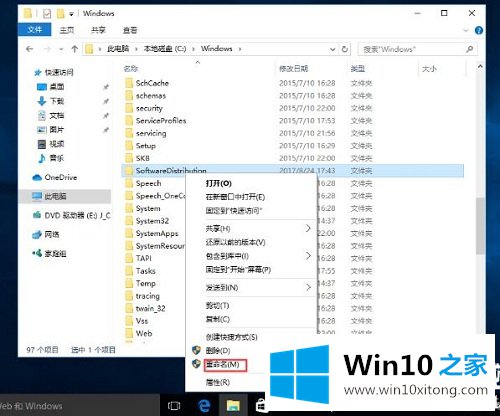Image resolution: width=500 pixels, height=416 pixels.
Task: Open 图片 folder in sidebar
Action: pyautogui.click(x=57, y=130)
